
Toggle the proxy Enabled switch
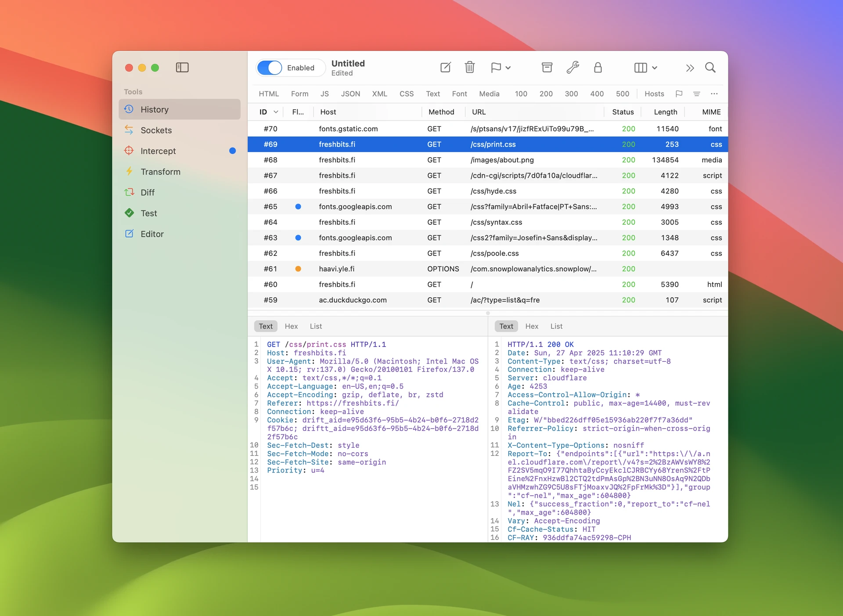click(x=270, y=68)
